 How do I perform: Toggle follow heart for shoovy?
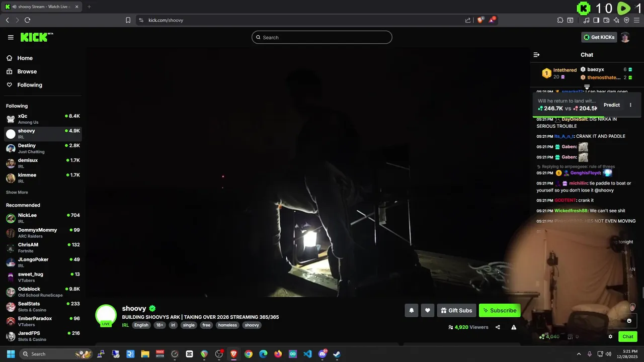pos(427,310)
